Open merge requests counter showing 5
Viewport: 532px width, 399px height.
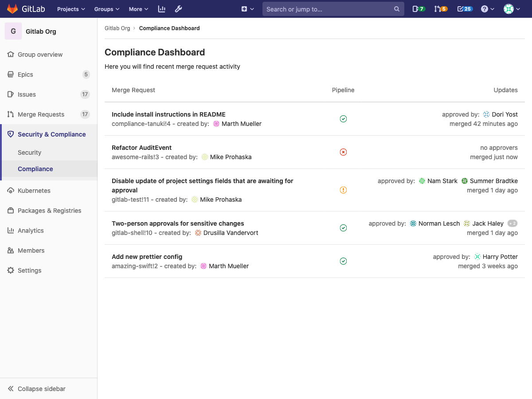441,9
